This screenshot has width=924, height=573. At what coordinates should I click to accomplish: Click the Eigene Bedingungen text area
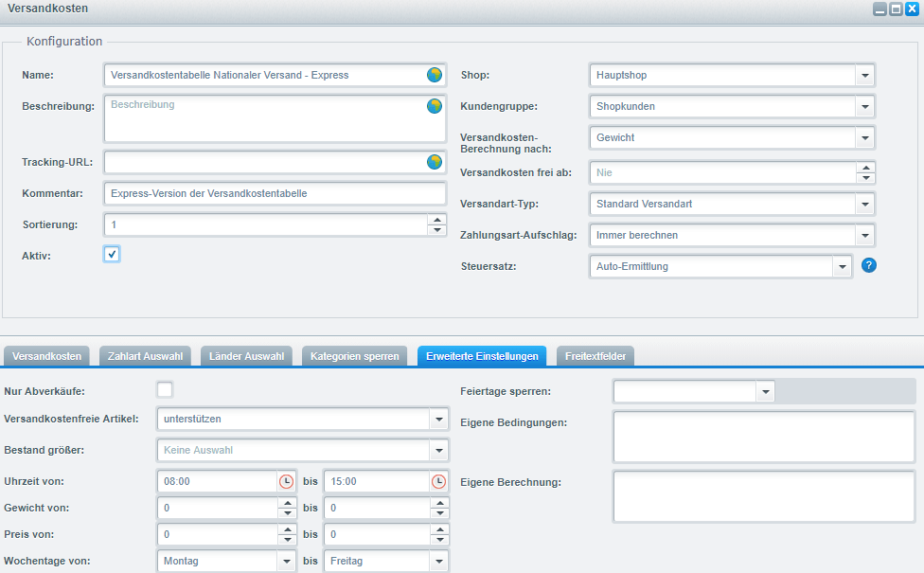[x=763, y=437]
